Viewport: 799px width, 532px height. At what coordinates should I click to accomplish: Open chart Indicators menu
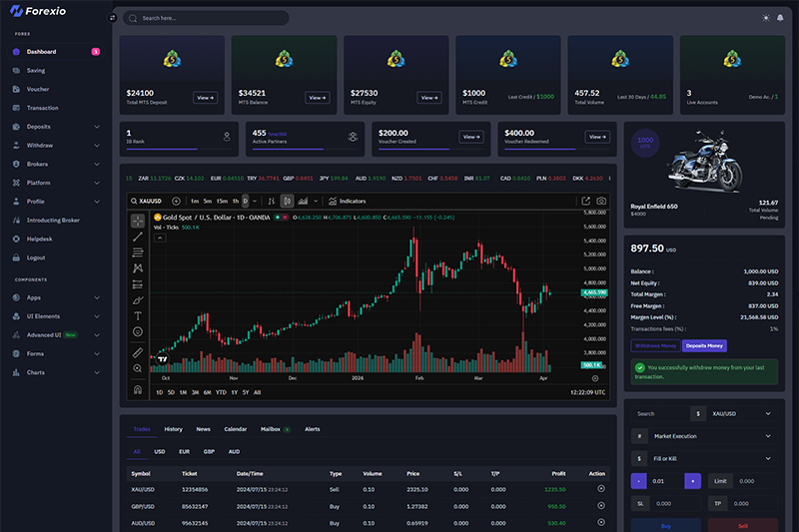coord(347,201)
